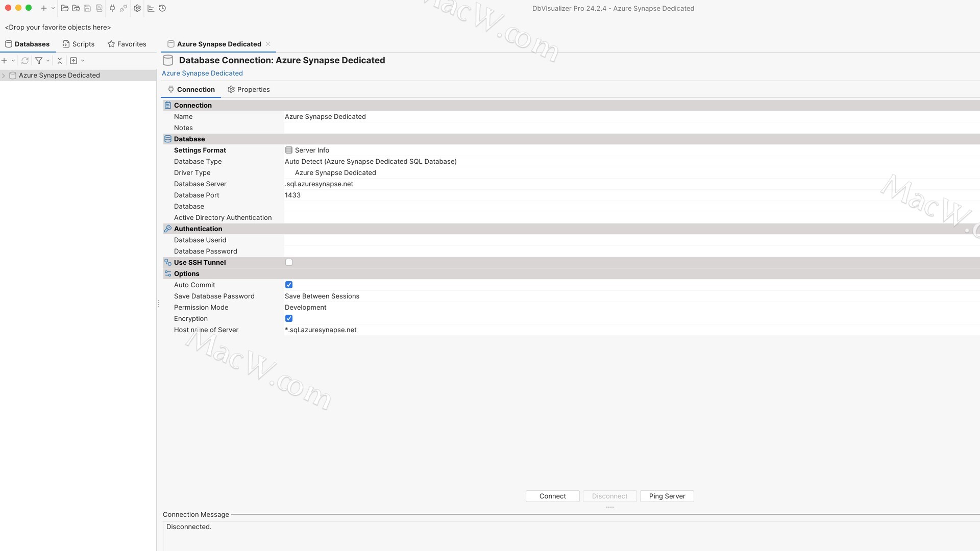Screen dimensions: 980x551
Task: Switch to the Connection sub-tab
Action: tap(191, 89)
